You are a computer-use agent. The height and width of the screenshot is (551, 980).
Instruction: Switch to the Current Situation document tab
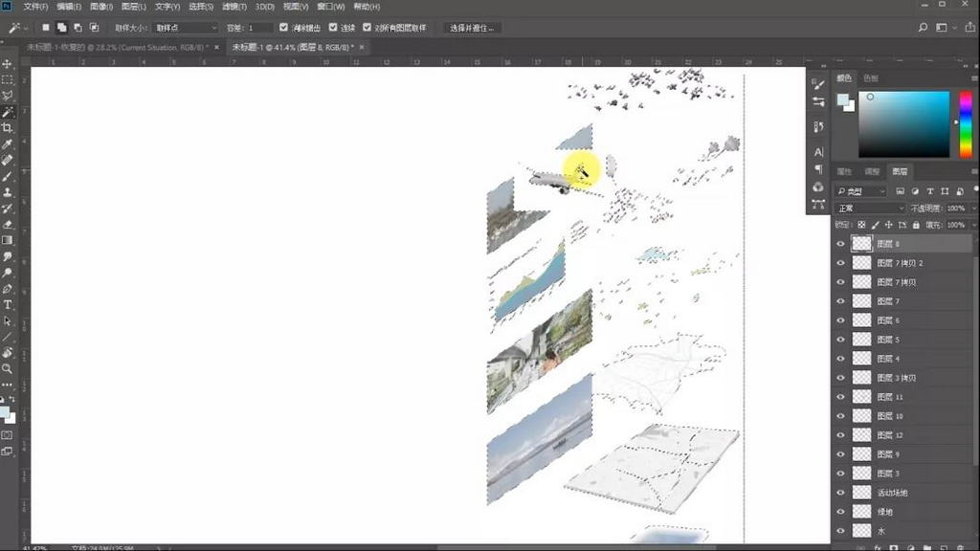coord(115,46)
